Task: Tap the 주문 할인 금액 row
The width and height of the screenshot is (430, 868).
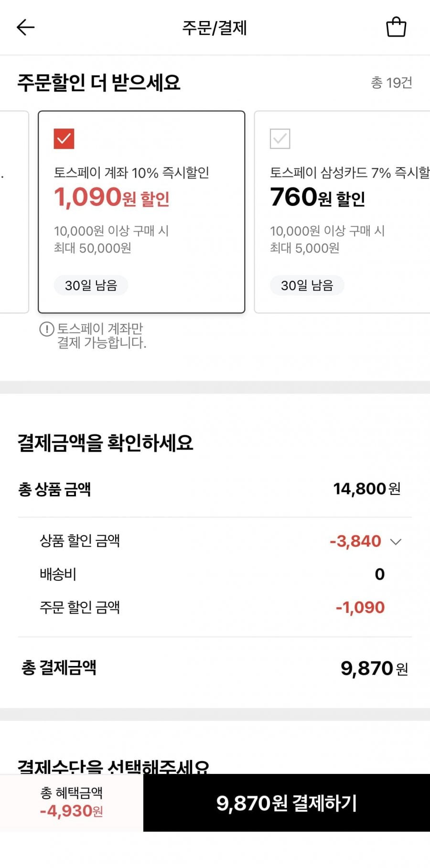Action: coord(215,607)
